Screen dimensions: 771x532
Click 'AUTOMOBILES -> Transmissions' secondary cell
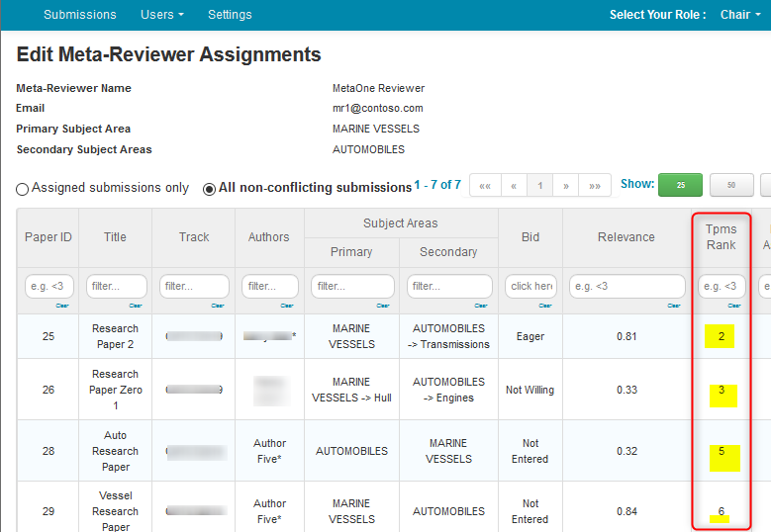[x=448, y=336]
